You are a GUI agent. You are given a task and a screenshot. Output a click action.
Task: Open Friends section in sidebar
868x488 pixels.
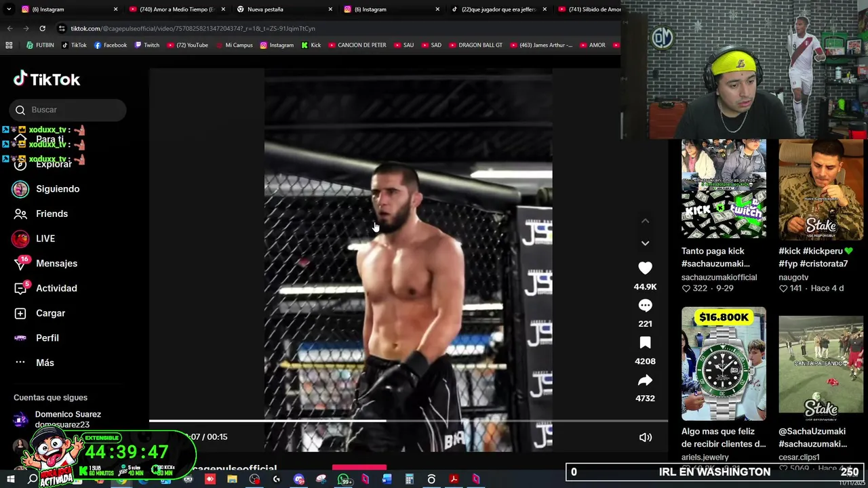pyautogui.click(x=52, y=213)
